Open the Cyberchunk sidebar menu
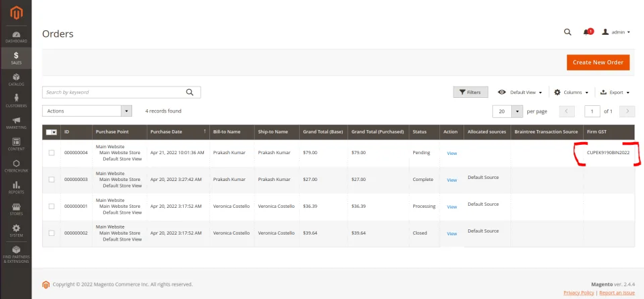This screenshot has width=644, height=299. pos(16,166)
